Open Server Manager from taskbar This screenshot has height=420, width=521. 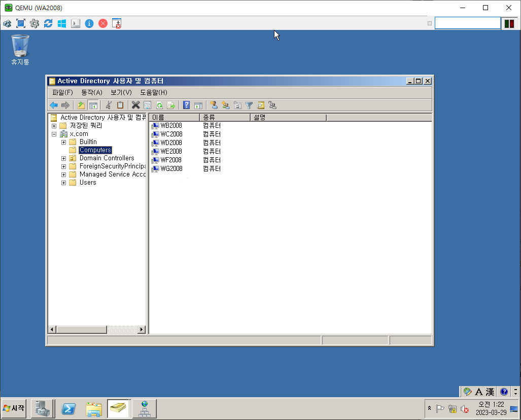43,409
